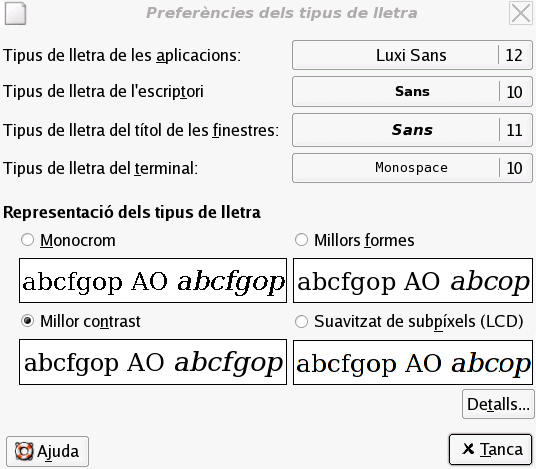Screen dimensions: 536x469
Task: Open the Monospace terminal font chooser
Action: point(412,168)
